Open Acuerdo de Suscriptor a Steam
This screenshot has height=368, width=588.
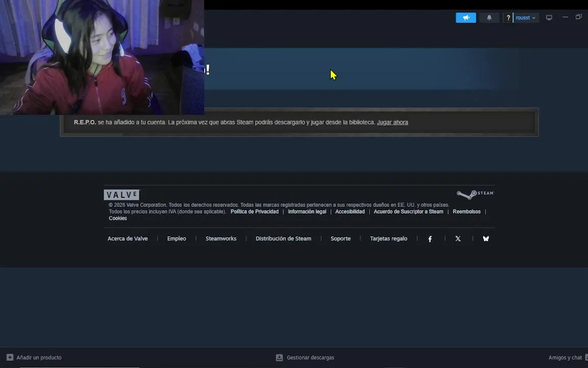click(x=408, y=212)
